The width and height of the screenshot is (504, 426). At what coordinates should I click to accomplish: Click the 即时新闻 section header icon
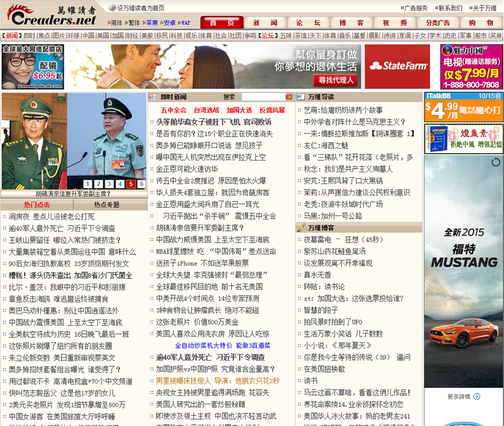pyautogui.click(x=153, y=97)
